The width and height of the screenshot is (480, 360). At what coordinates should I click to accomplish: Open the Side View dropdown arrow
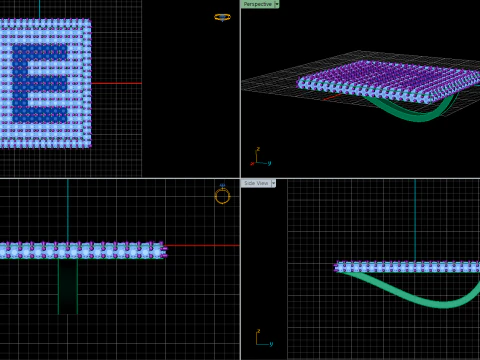click(x=274, y=183)
